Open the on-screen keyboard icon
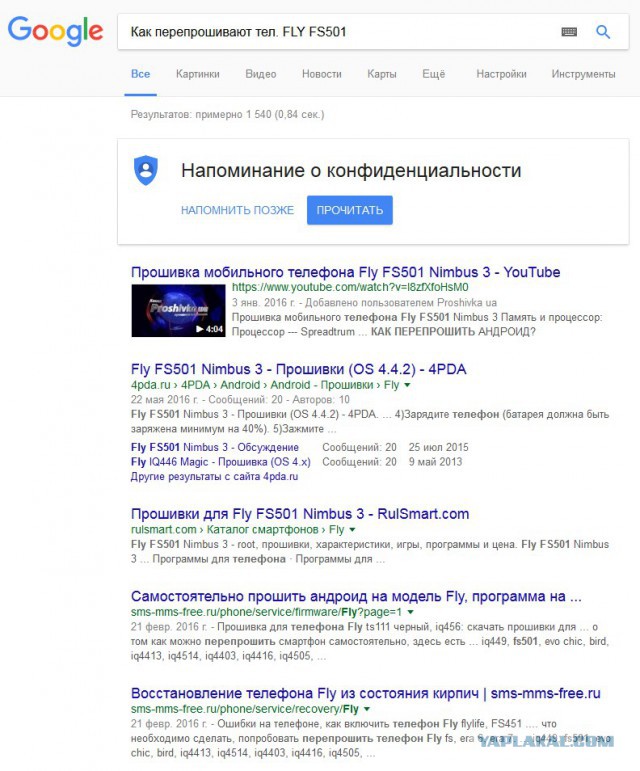The image size is (640, 771). (x=569, y=32)
